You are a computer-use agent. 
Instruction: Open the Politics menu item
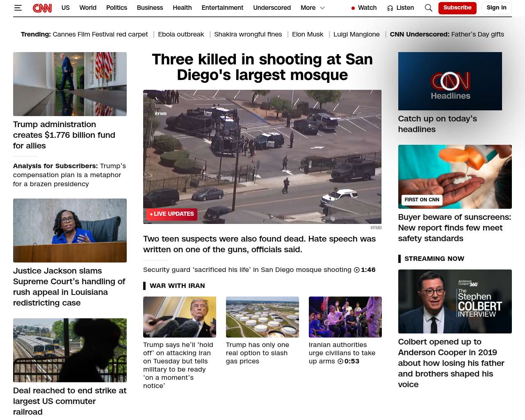pyautogui.click(x=116, y=8)
